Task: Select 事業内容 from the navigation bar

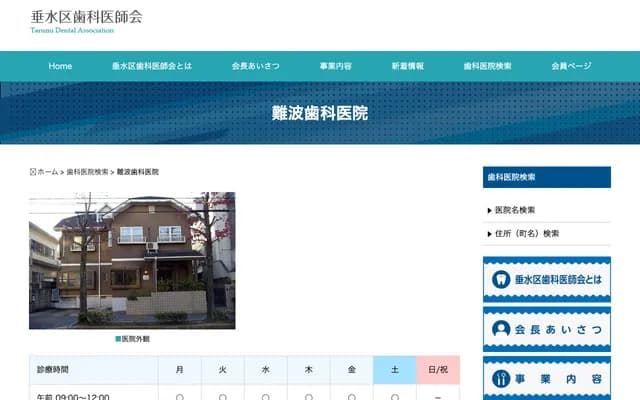Action: click(x=335, y=66)
